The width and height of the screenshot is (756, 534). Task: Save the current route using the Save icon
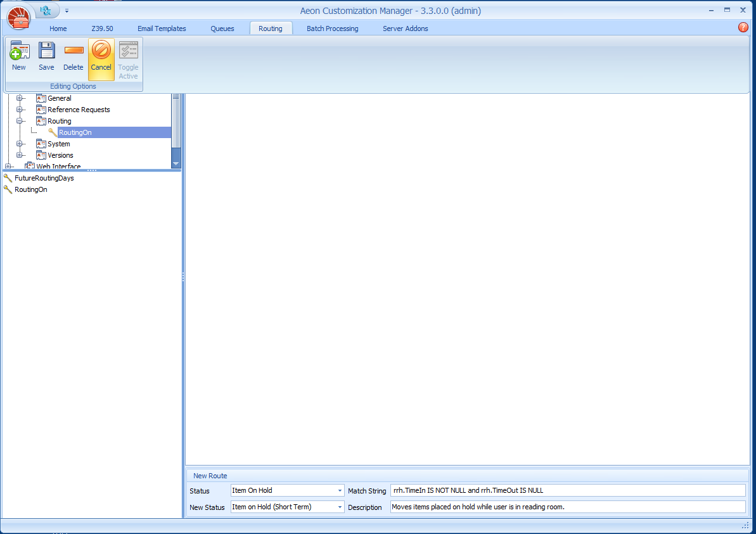click(x=46, y=56)
